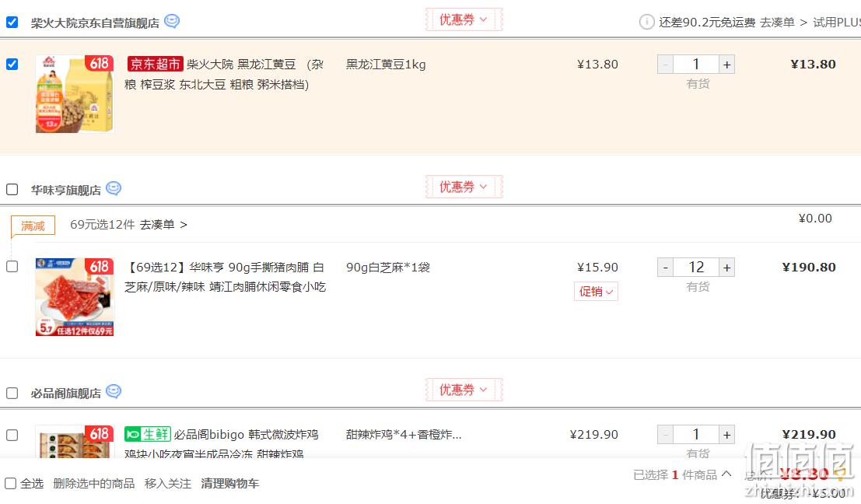The width and height of the screenshot is (861, 504).
Task: Click quantity field showing 12
Action: (695, 268)
